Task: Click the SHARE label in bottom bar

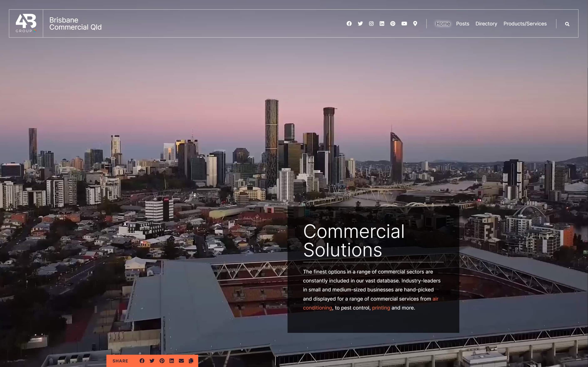Action: (120, 361)
